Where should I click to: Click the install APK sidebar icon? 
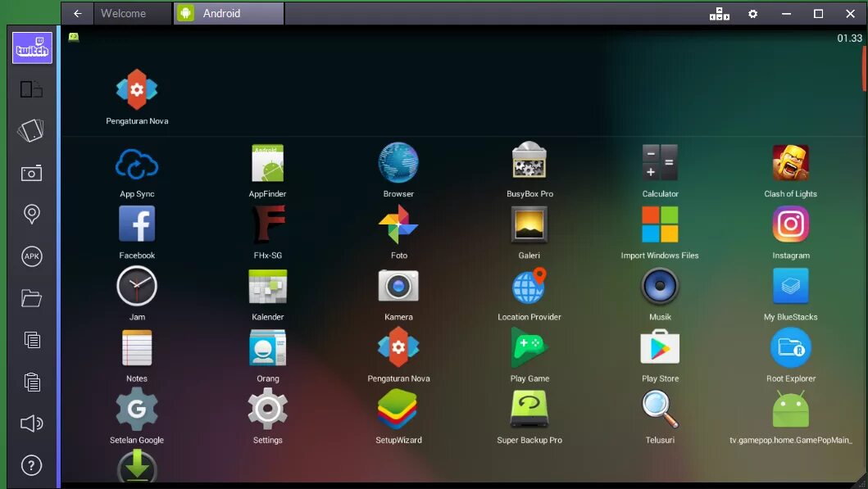tap(31, 256)
